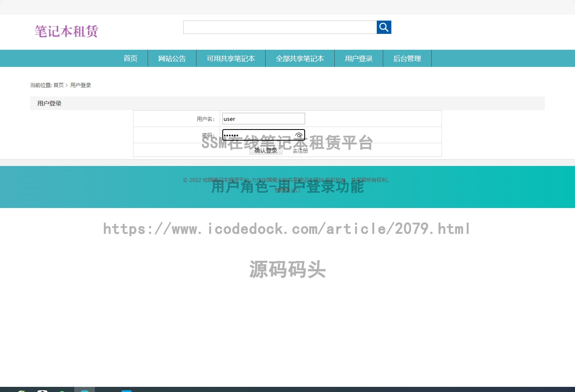Viewport: 575px width, 392px height.
Task: Focus the top search input box
Action: point(280,27)
